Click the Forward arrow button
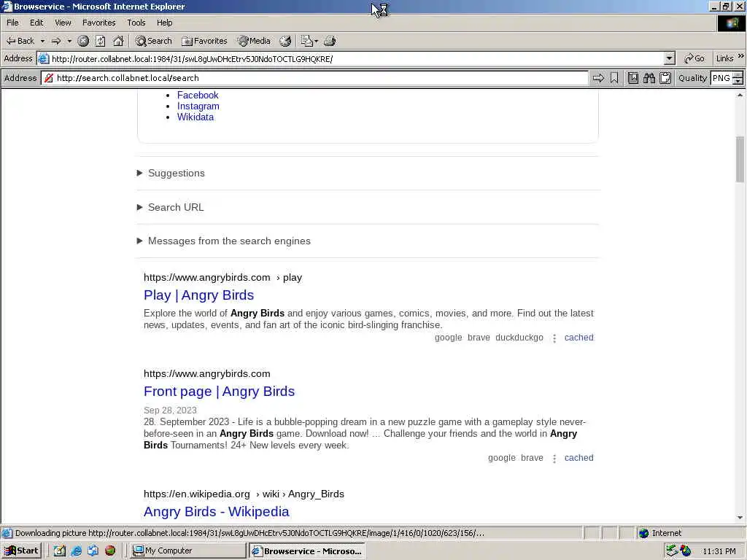Image resolution: width=747 pixels, height=560 pixels. [x=56, y=41]
